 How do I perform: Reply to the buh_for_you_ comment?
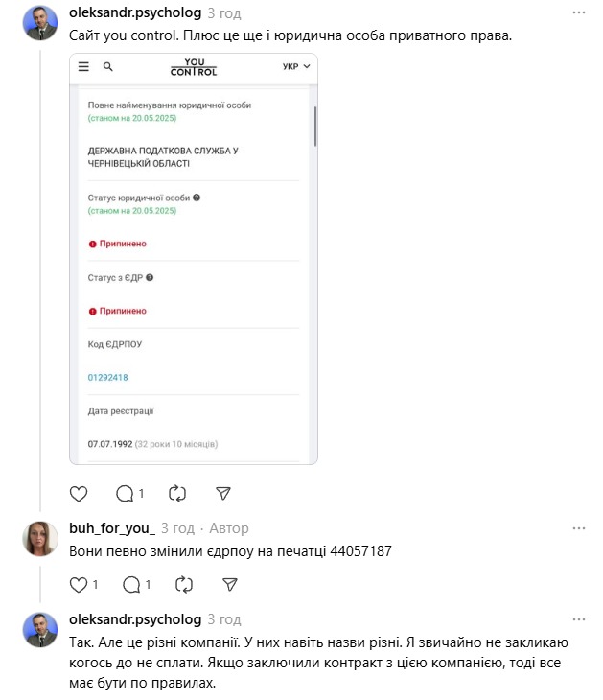(136, 584)
